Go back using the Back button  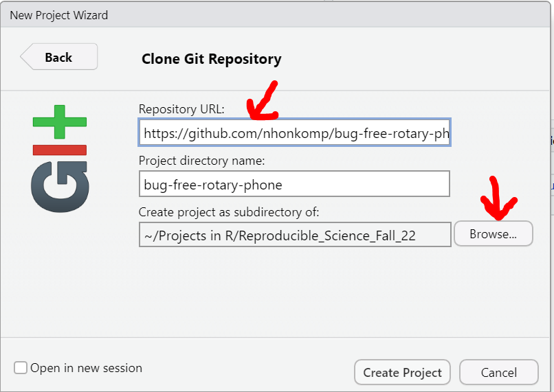tap(59, 57)
